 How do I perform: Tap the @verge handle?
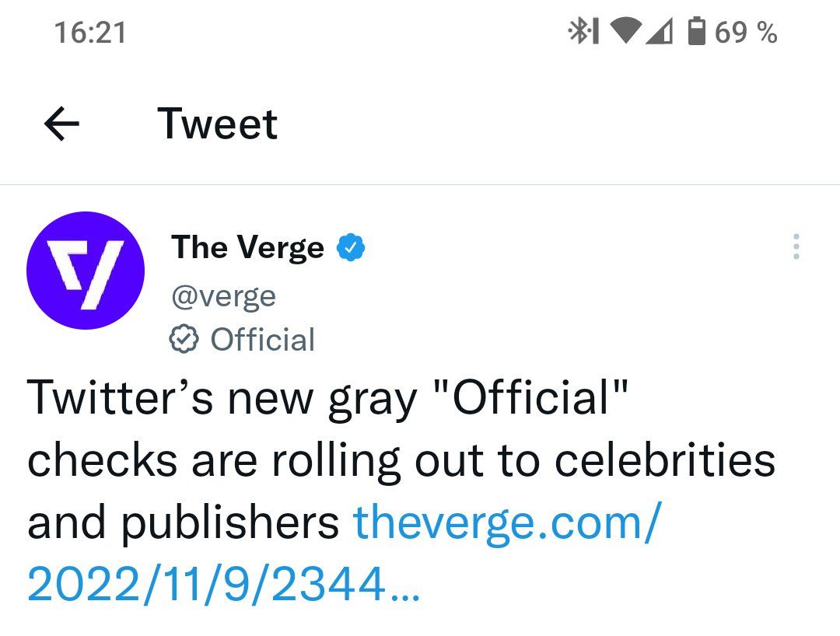tap(224, 296)
